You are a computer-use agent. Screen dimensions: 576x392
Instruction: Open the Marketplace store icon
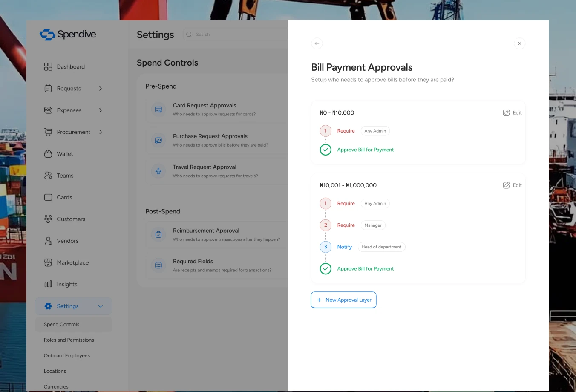(48, 262)
